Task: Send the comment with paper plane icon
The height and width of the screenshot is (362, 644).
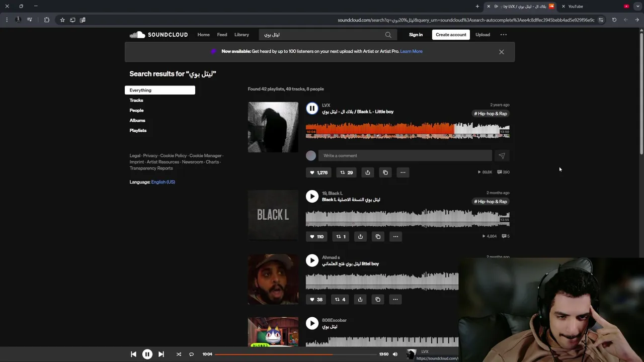Action: [502, 156]
